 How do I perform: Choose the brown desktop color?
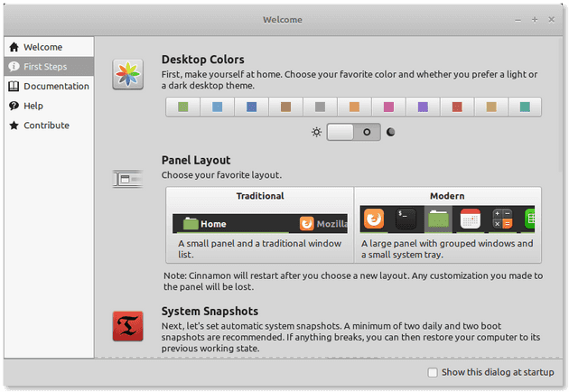(x=285, y=107)
